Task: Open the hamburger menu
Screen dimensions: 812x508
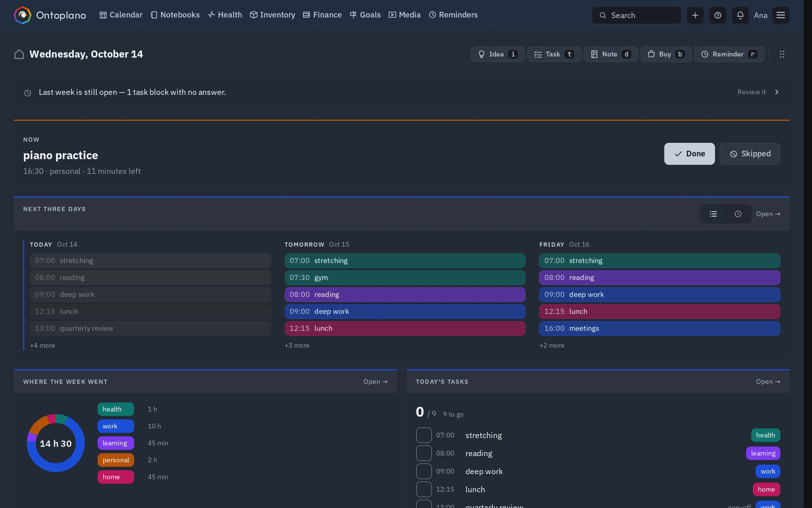Action: (780, 15)
